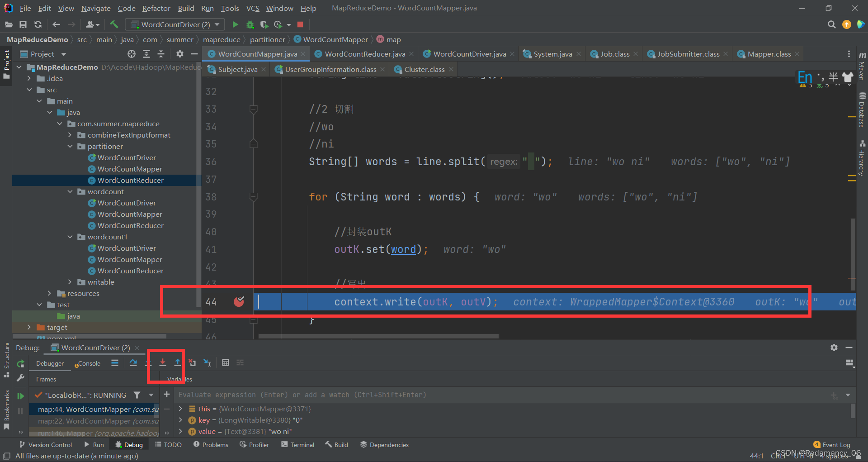Open the VCS menu

[x=253, y=8]
